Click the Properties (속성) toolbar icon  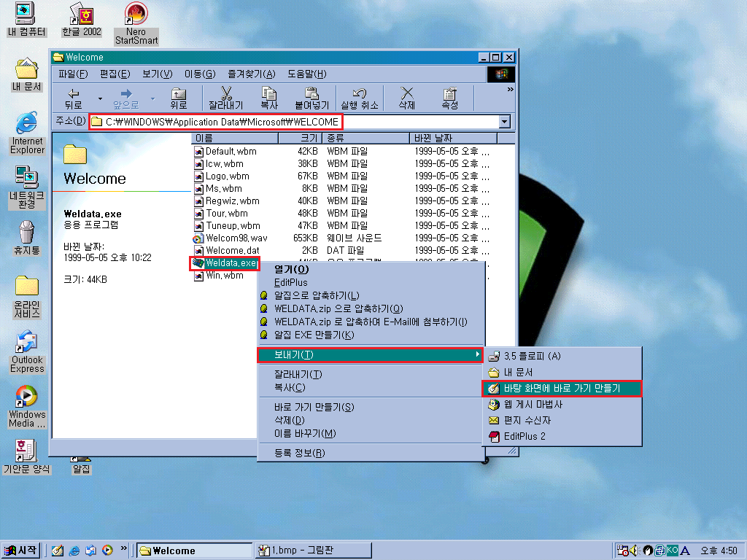click(450, 98)
